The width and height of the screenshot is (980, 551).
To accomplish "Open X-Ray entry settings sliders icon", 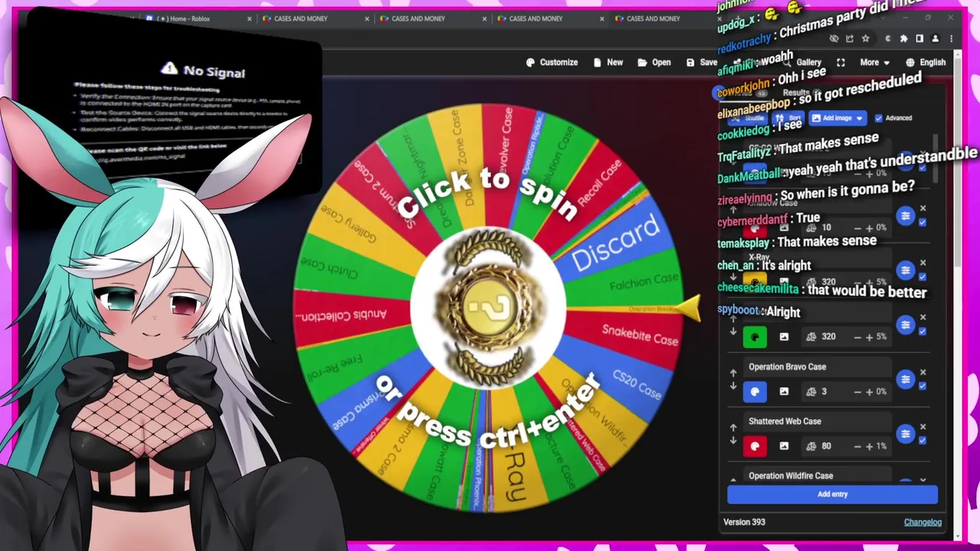I will point(906,270).
